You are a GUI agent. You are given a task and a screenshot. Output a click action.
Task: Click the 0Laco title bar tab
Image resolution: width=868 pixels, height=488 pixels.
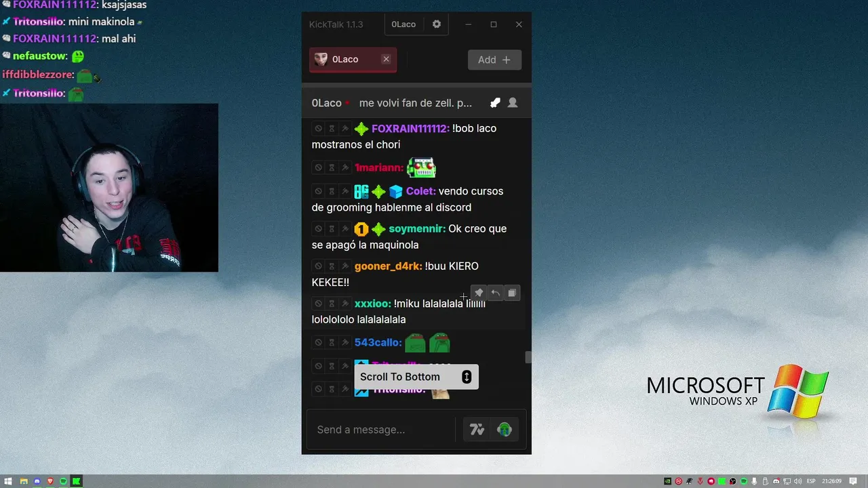click(x=403, y=24)
